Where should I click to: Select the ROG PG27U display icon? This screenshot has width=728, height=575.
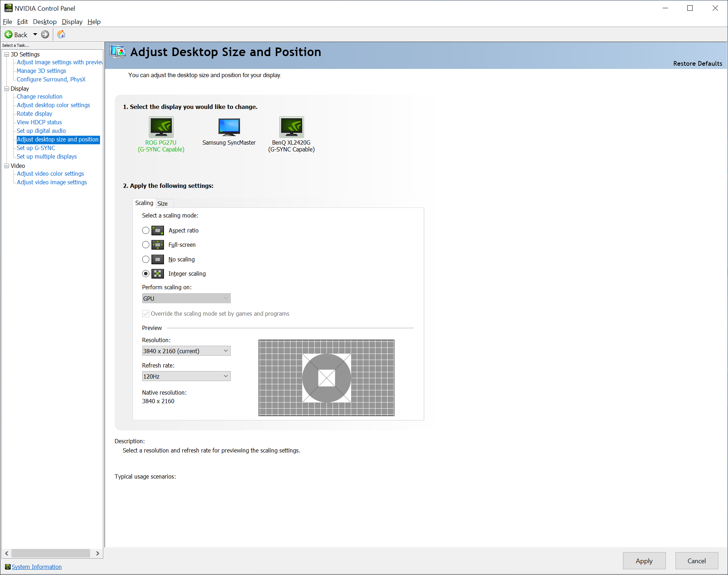(161, 127)
